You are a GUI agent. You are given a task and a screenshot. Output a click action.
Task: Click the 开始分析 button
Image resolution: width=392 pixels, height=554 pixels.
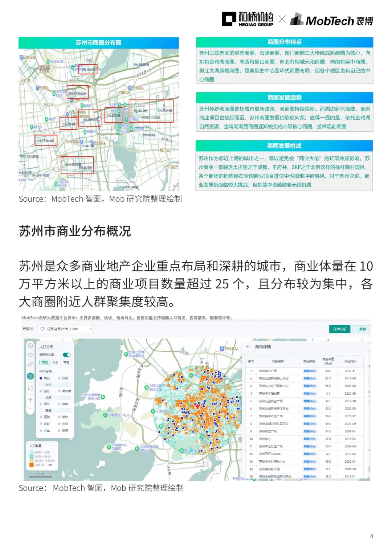tap(340, 329)
